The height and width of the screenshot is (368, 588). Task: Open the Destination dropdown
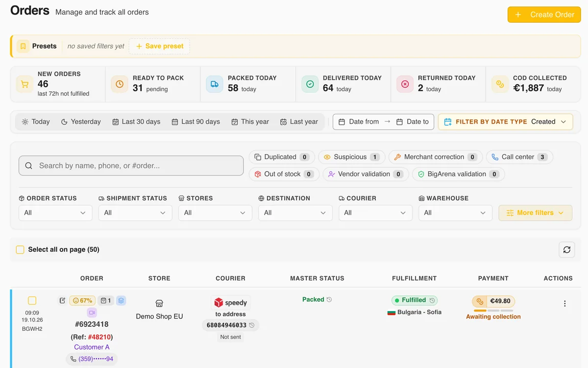[295, 212]
